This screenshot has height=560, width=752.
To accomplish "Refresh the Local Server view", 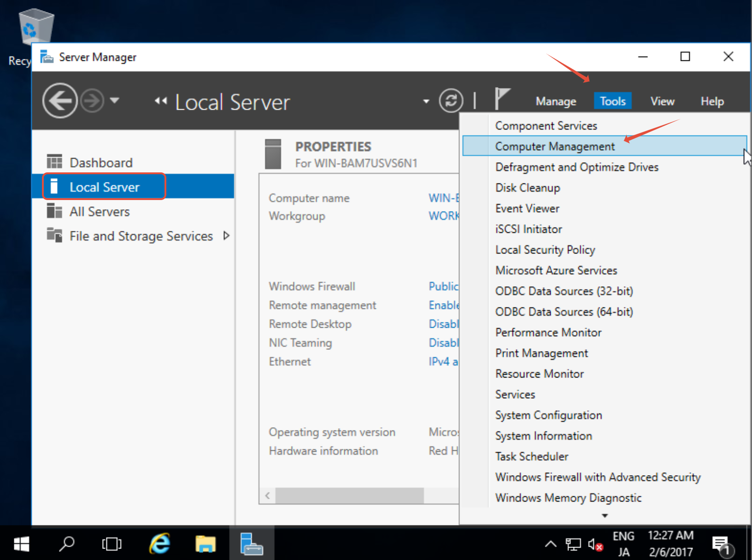I will point(451,100).
